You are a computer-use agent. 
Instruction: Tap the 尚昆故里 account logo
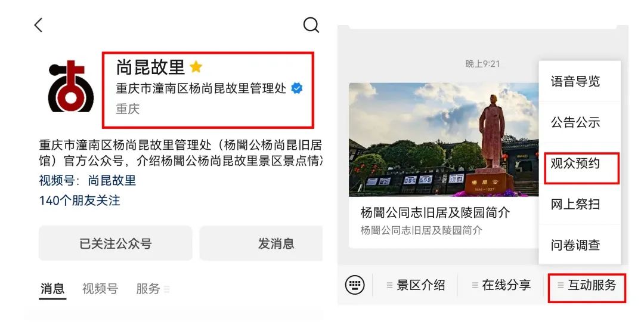click(70, 86)
